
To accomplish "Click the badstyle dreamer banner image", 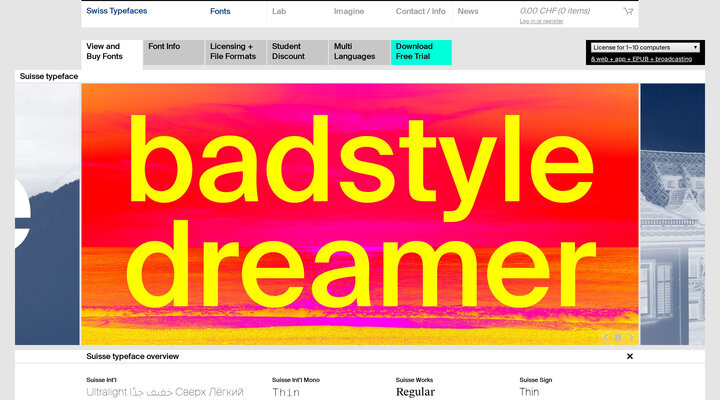I will (360, 214).
